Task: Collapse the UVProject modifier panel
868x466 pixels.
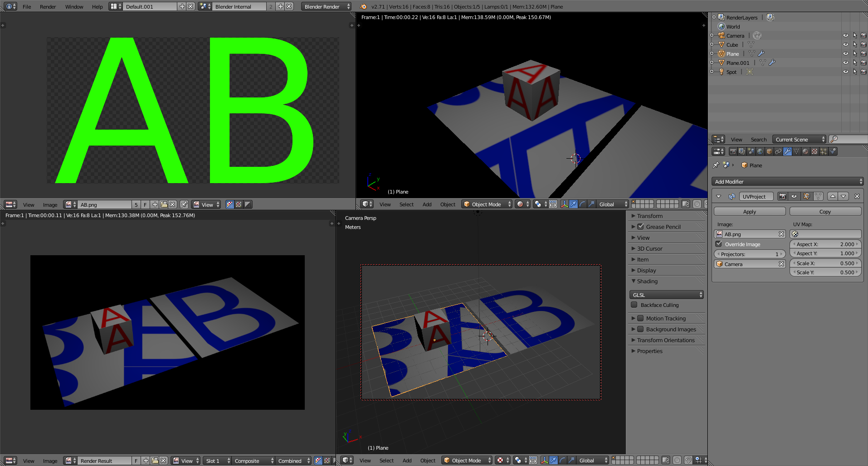Action: [719, 196]
